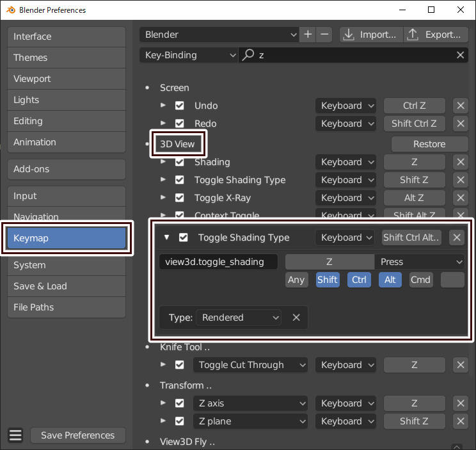The image size is (476, 450).
Task: Uncheck the Z axis checkbox
Action: point(179,403)
